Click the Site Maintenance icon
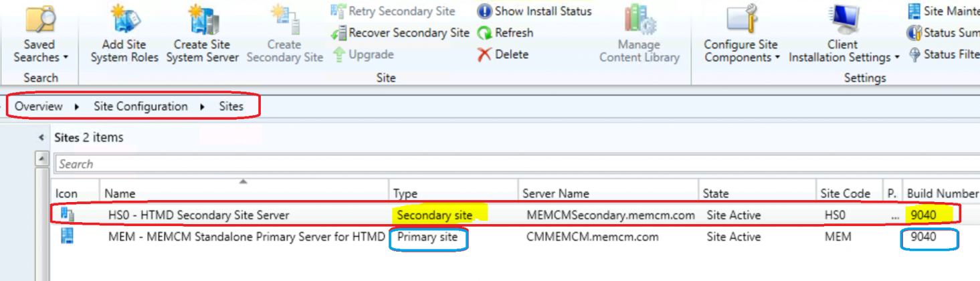This screenshot has width=980, height=281. 914,11
